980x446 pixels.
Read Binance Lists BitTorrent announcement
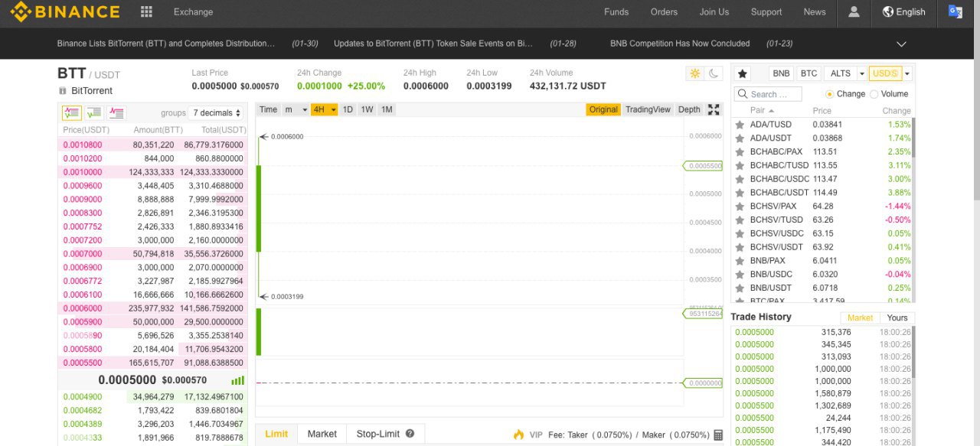[165, 44]
